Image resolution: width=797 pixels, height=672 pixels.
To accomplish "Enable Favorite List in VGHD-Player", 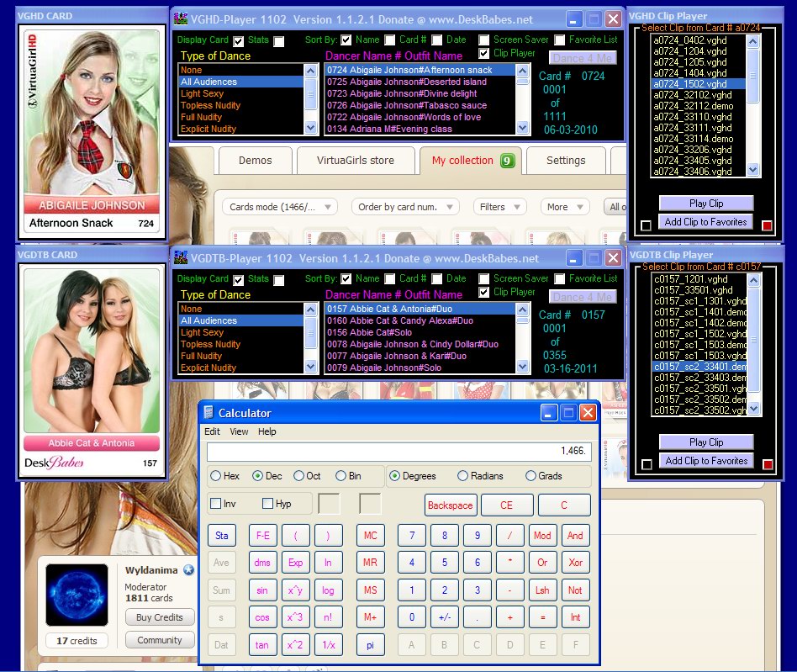I will pyautogui.click(x=559, y=40).
